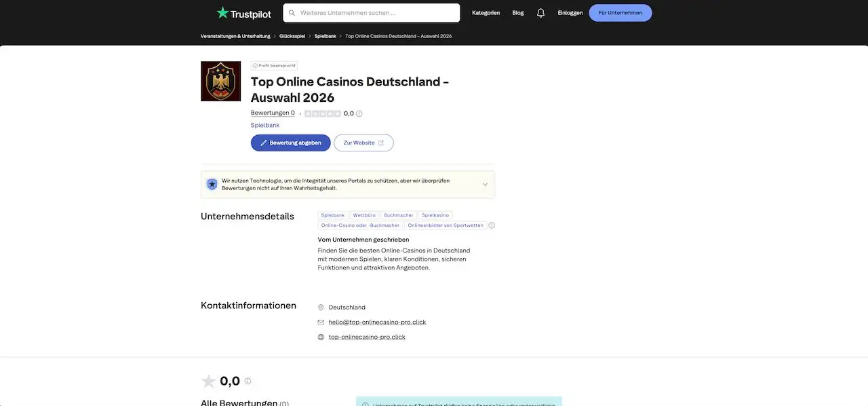
Task: Select Online-Casino oder -Buchmacher tag
Action: [x=360, y=225]
